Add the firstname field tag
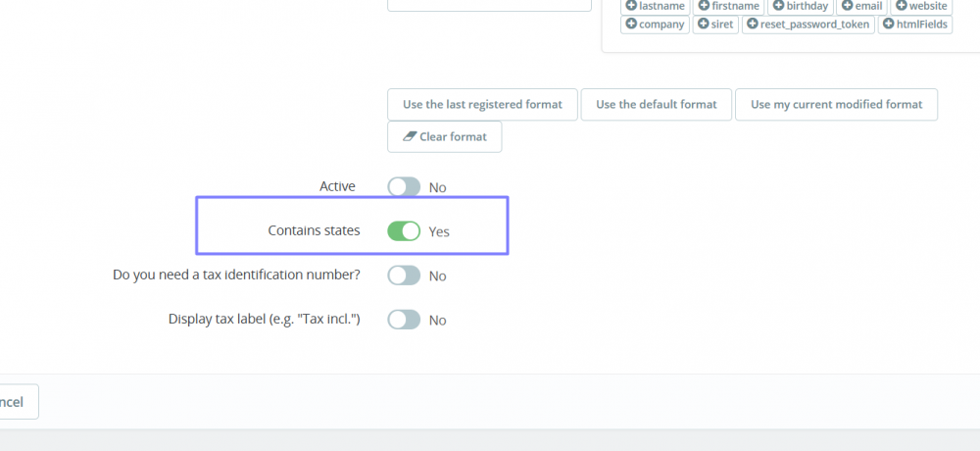Screen dimensions: 980x451 (728, 6)
